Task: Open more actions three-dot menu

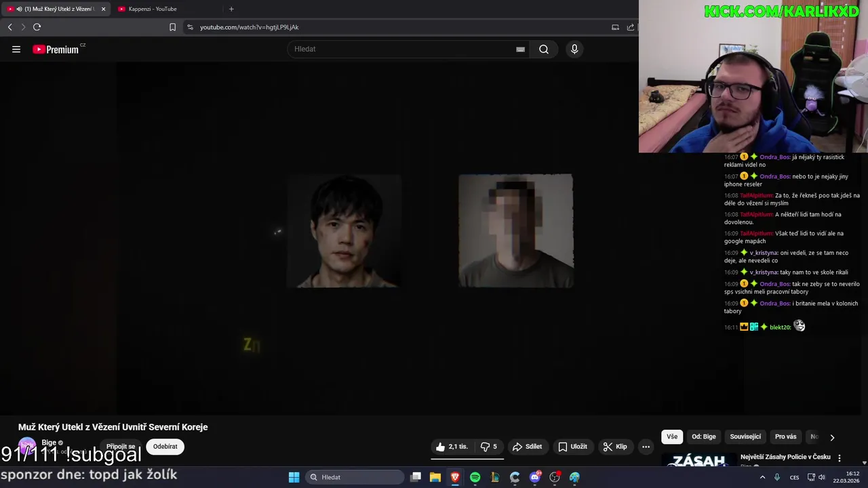Action: 646,447
